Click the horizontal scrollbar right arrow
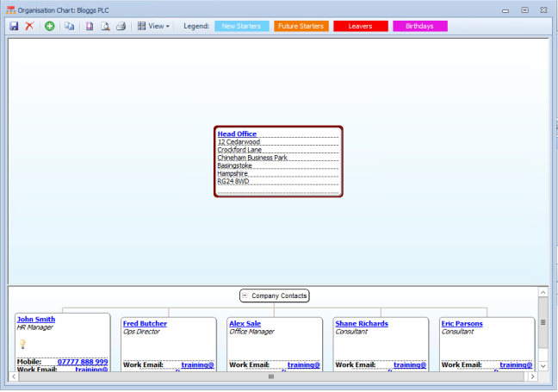 (530, 376)
